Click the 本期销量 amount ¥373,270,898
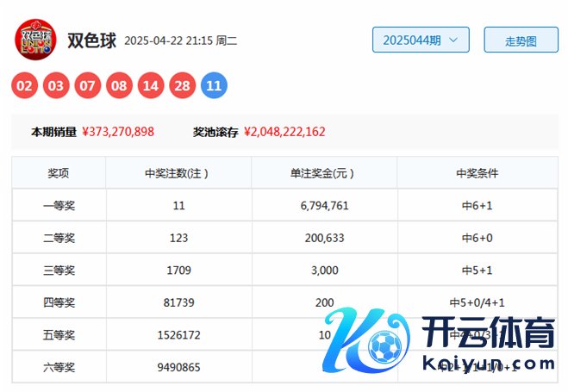This screenshot has width=568, height=392. tap(118, 132)
